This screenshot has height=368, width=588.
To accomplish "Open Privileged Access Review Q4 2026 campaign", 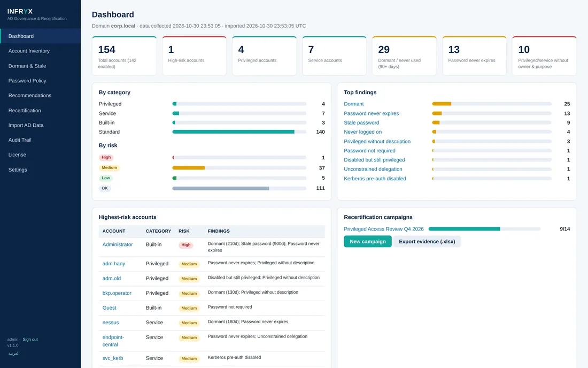I will click(384, 229).
